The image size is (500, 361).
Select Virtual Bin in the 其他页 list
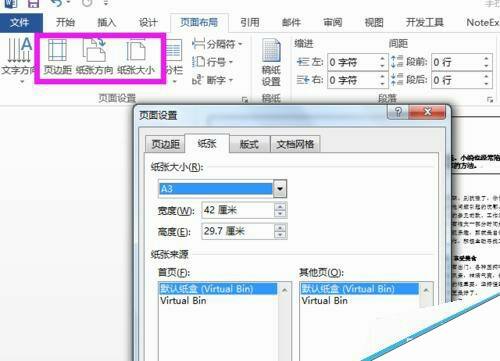pos(359,301)
